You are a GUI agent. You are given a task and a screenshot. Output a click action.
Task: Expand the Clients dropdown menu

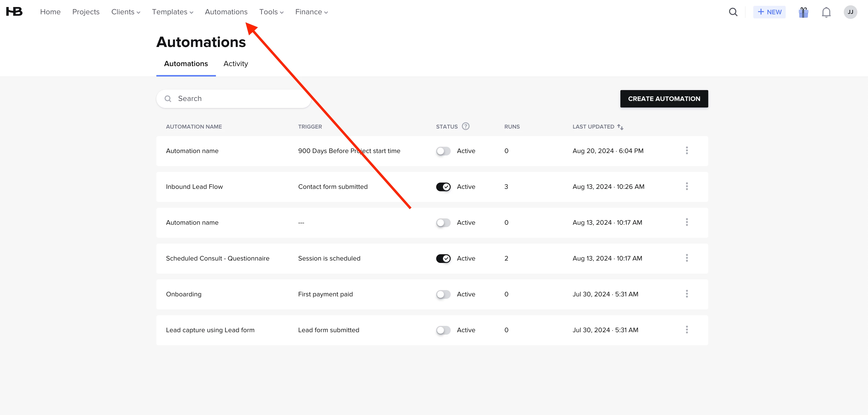[125, 12]
